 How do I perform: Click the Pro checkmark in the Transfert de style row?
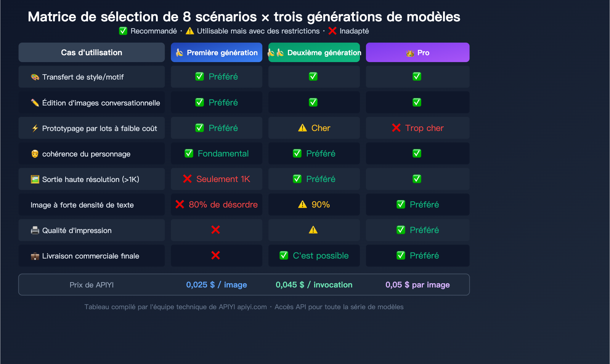417,77
